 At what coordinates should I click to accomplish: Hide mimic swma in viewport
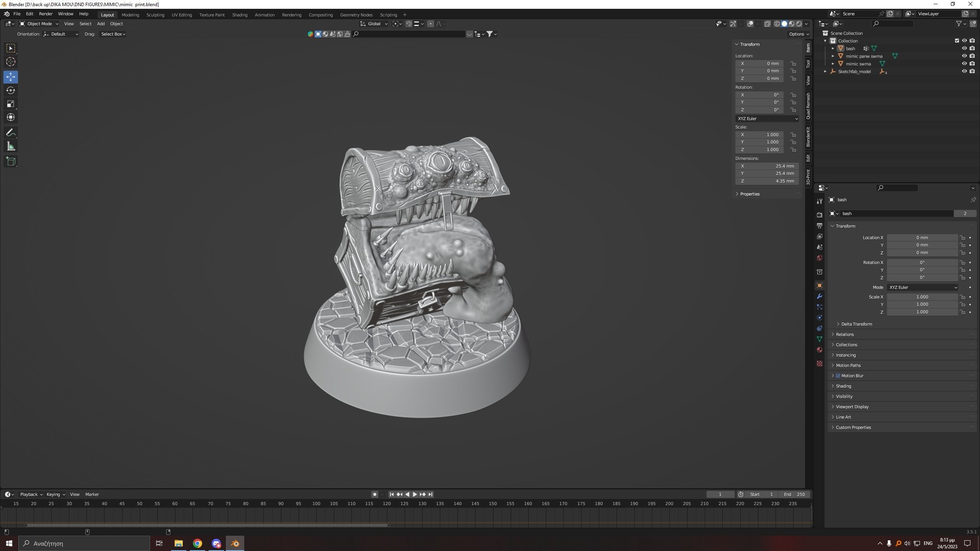click(x=964, y=64)
